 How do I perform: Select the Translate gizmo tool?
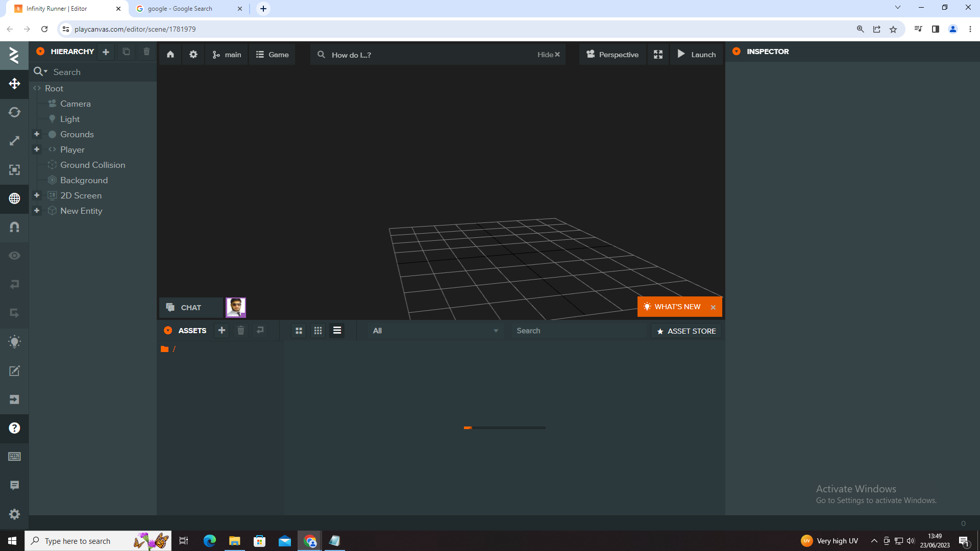[x=14, y=84]
